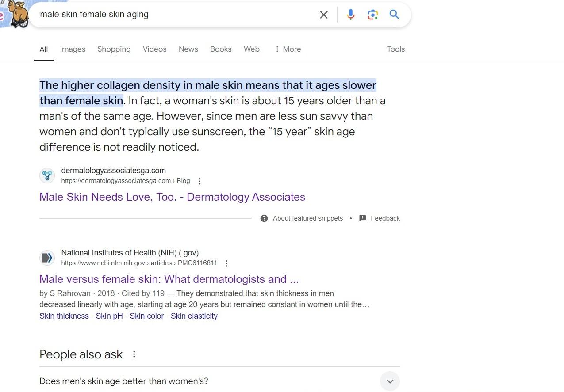Click into the search query text field
Image resolution: width=564 pixels, height=392 pixels.
pyautogui.click(x=177, y=15)
